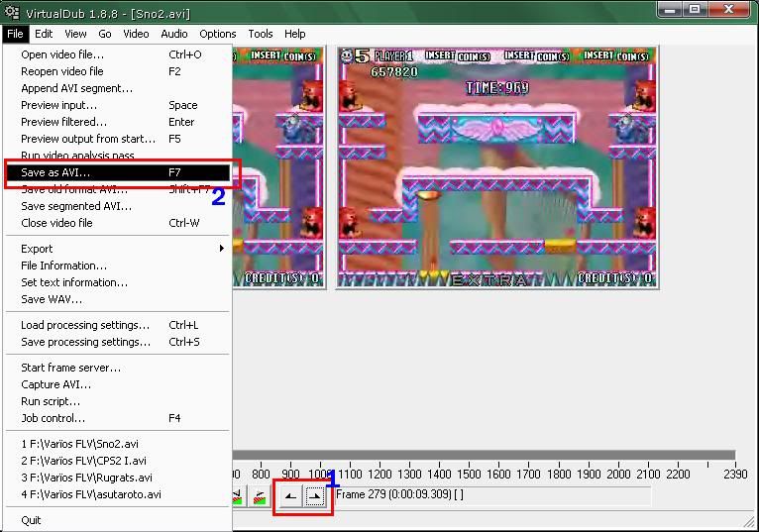Open Job control...
This screenshot has width=759, height=532.
pyautogui.click(x=117, y=418)
